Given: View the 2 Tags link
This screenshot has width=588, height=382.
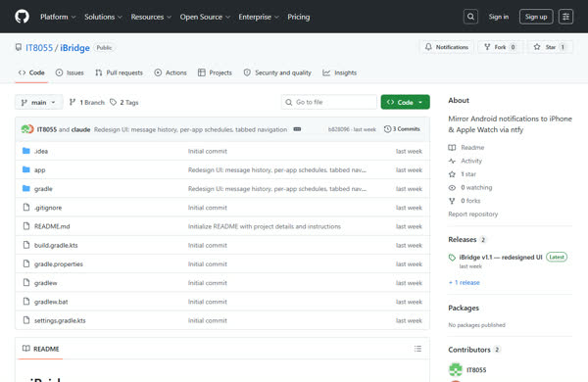Looking at the screenshot, I should pos(124,102).
